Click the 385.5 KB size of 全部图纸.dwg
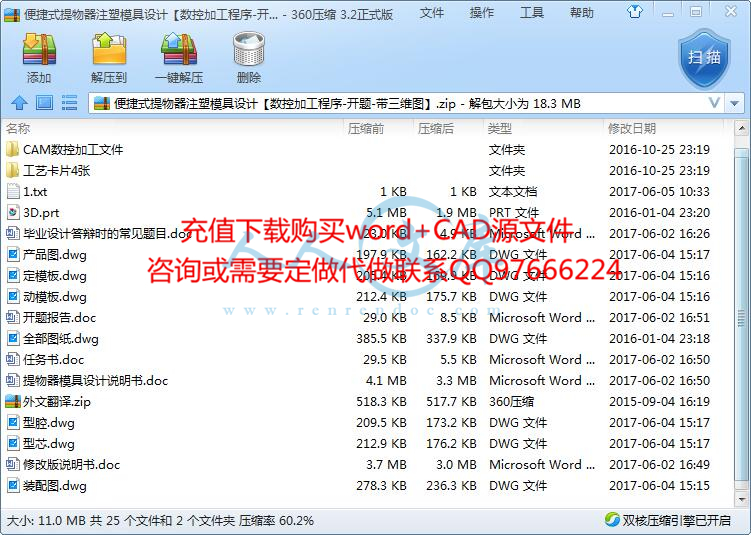Viewport: 751px width, 535px height. pyautogui.click(x=381, y=339)
